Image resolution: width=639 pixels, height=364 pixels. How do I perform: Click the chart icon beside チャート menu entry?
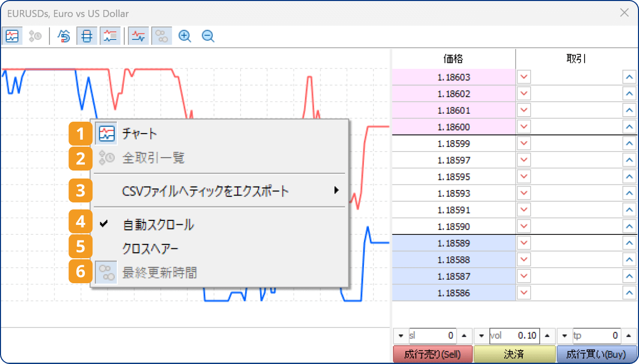[x=106, y=134]
